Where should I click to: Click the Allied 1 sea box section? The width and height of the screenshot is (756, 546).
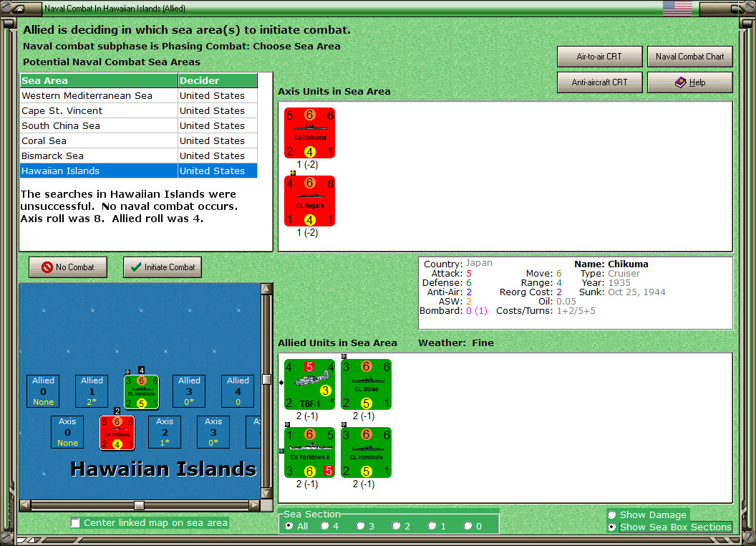(92, 391)
